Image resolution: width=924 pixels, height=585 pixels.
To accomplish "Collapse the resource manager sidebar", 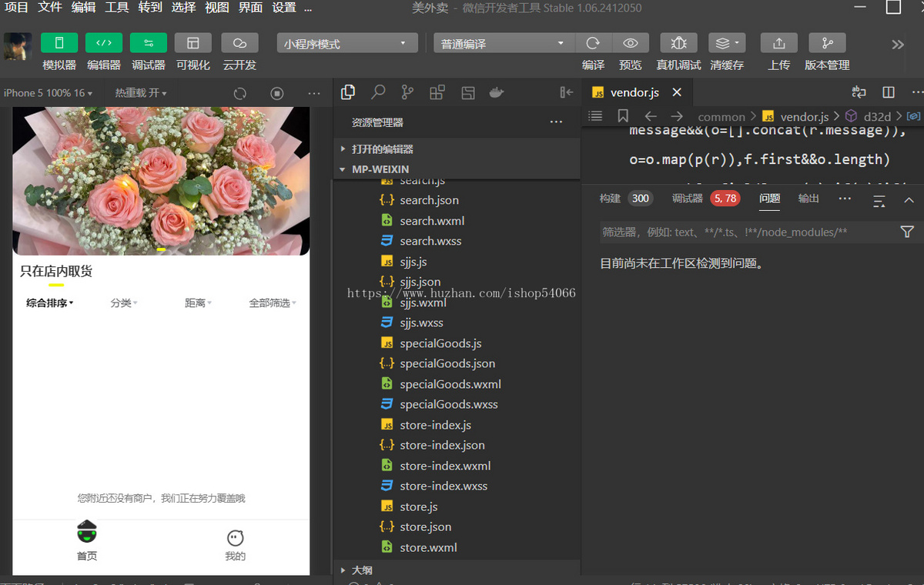I will click(x=566, y=92).
